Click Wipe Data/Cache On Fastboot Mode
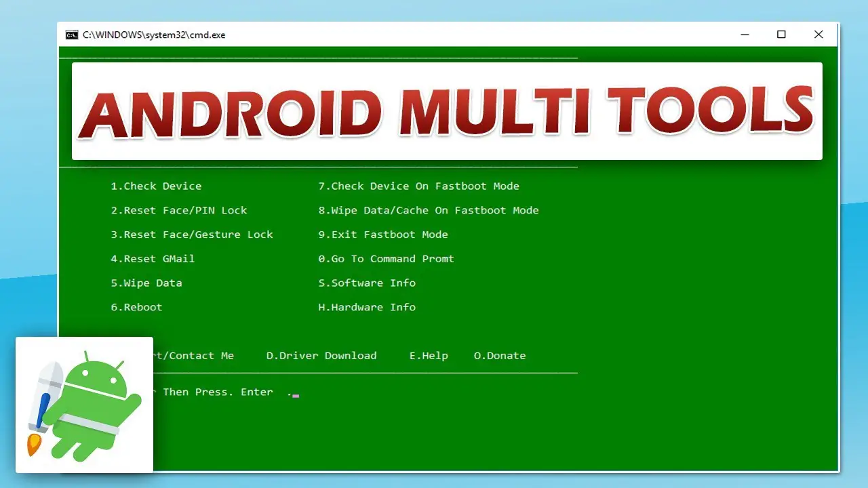 [429, 211]
